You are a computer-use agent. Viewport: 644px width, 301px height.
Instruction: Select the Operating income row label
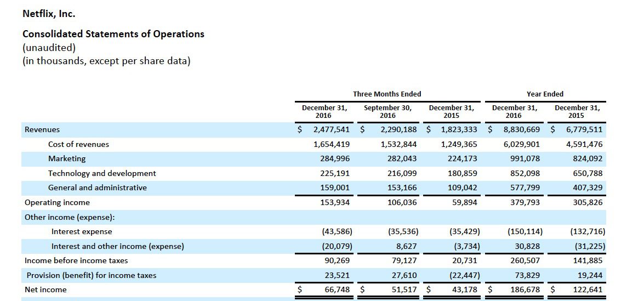57,202
